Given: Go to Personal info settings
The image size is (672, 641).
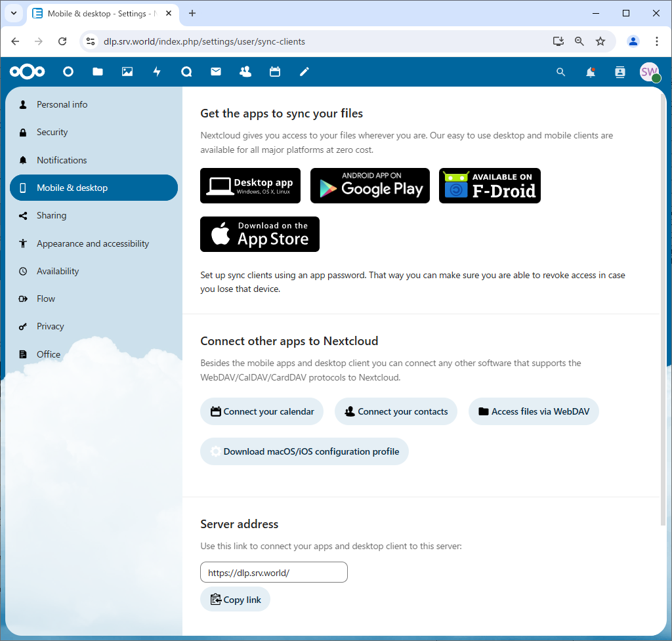Looking at the screenshot, I should [x=94, y=104].
